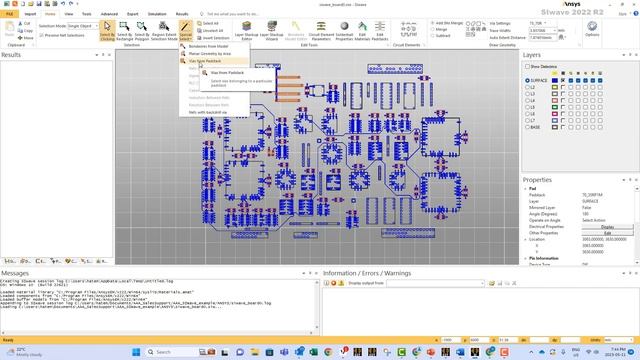Click the Help question mark icon

[636, 13]
